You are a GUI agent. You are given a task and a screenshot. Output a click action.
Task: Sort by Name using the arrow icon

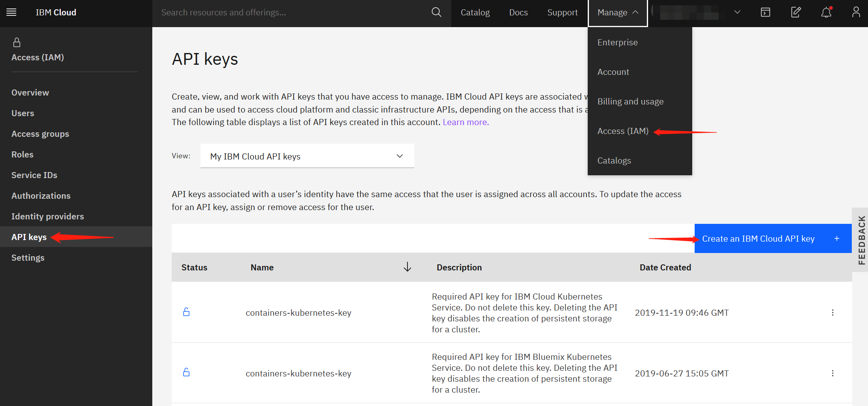pyautogui.click(x=407, y=267)
